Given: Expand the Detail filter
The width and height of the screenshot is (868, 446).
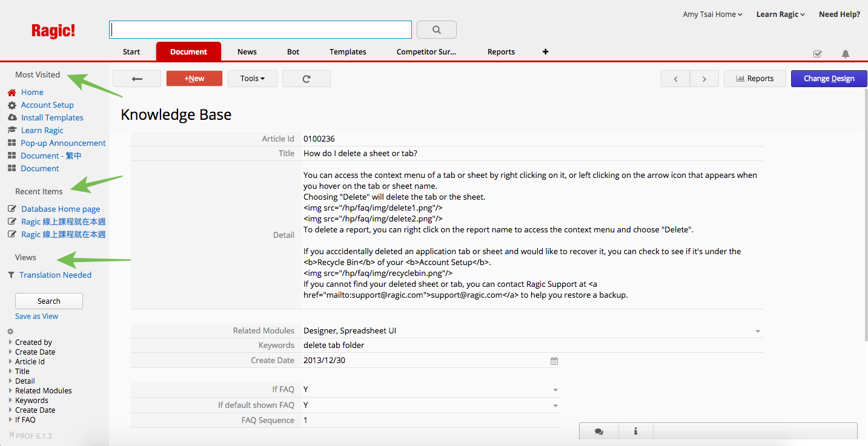Looking at the screenshot, I should [11, 381].
